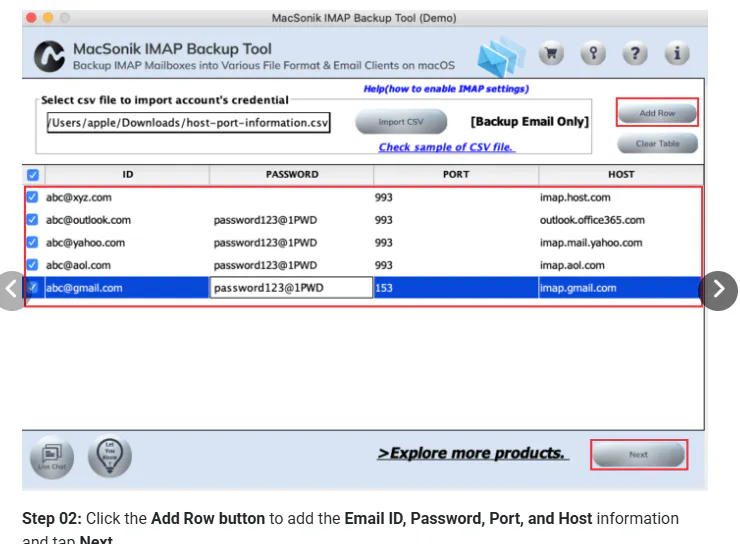Select the abc@outlook.com ID cell
The height and width of the screenshot is (544, 740).
(x=126, y=220)
